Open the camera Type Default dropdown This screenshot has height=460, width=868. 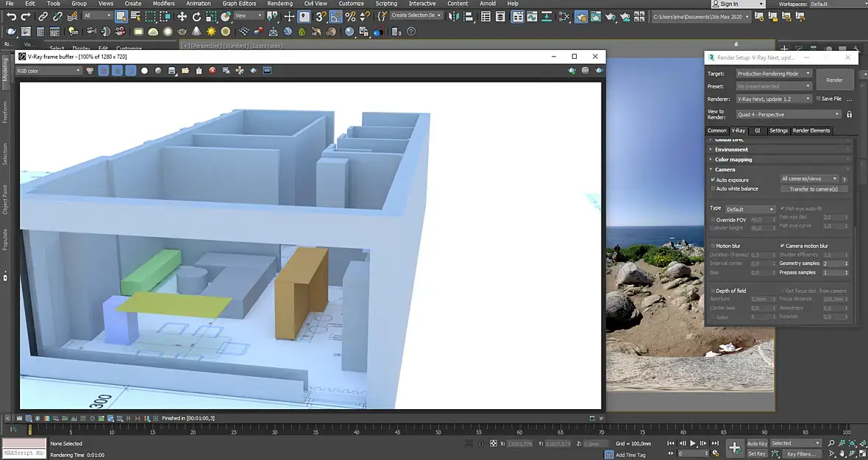click(750, 209)
